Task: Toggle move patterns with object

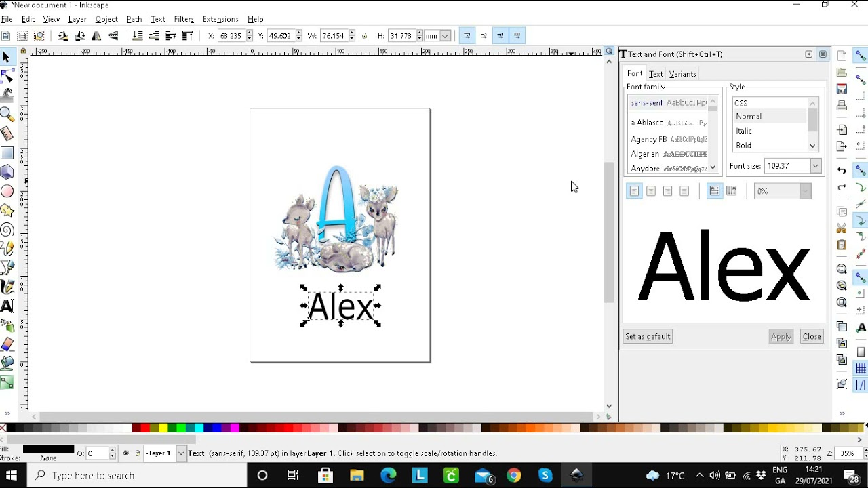Action: (x=517, y=36)
